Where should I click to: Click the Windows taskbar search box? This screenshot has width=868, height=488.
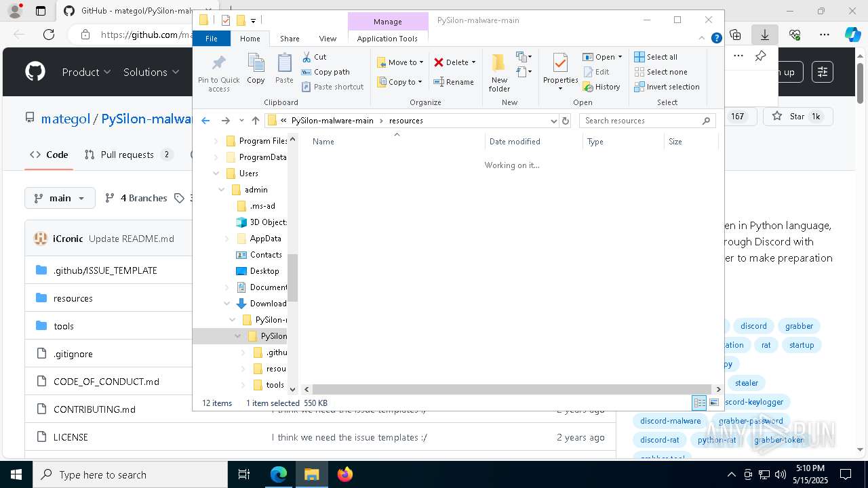(130, 474)
